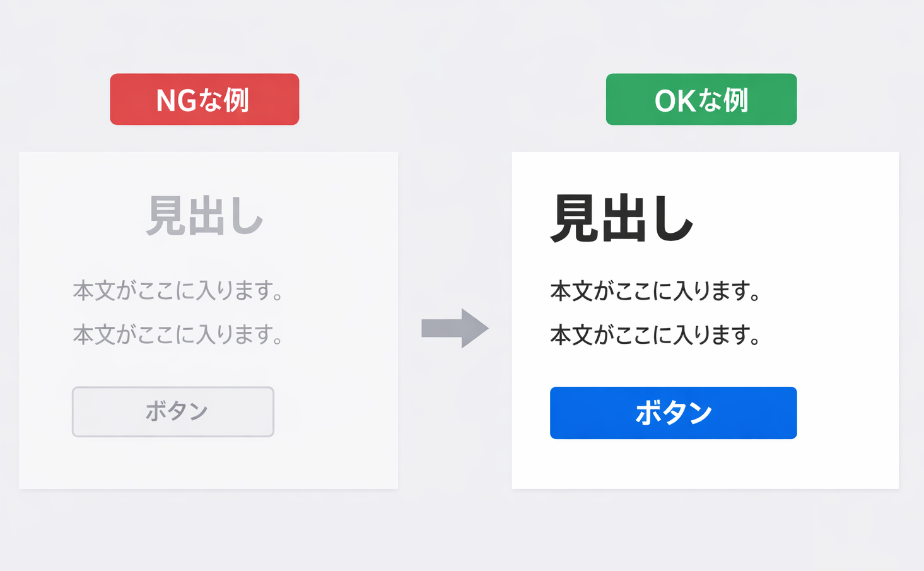This screenshot has height=571, width=924.
Task: Click first dark body text line in OK card
Action: point(655,291)
